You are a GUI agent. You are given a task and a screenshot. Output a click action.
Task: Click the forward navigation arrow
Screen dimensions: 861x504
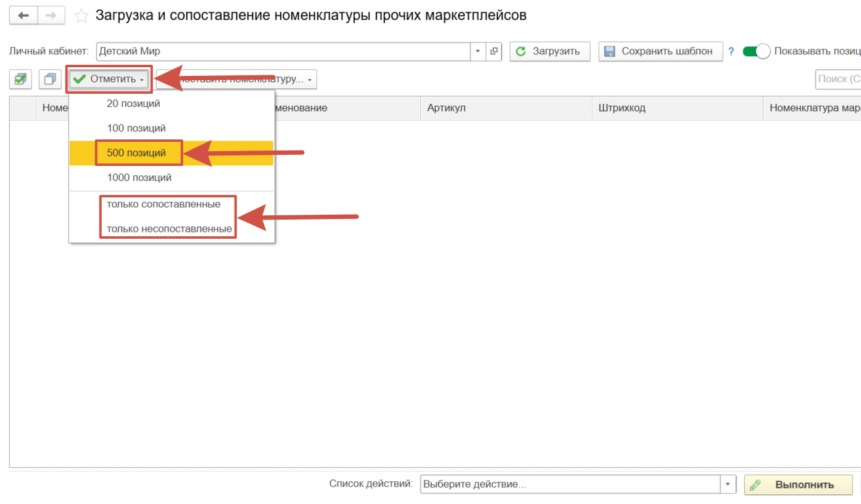click(x=51, y=15)
